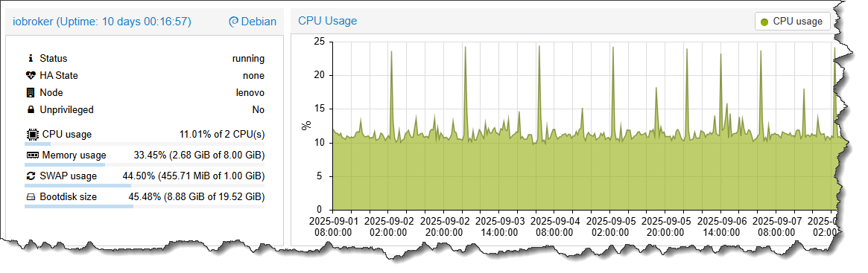
Task: Click the Bootdisk size progress bar
Action: 145,206
